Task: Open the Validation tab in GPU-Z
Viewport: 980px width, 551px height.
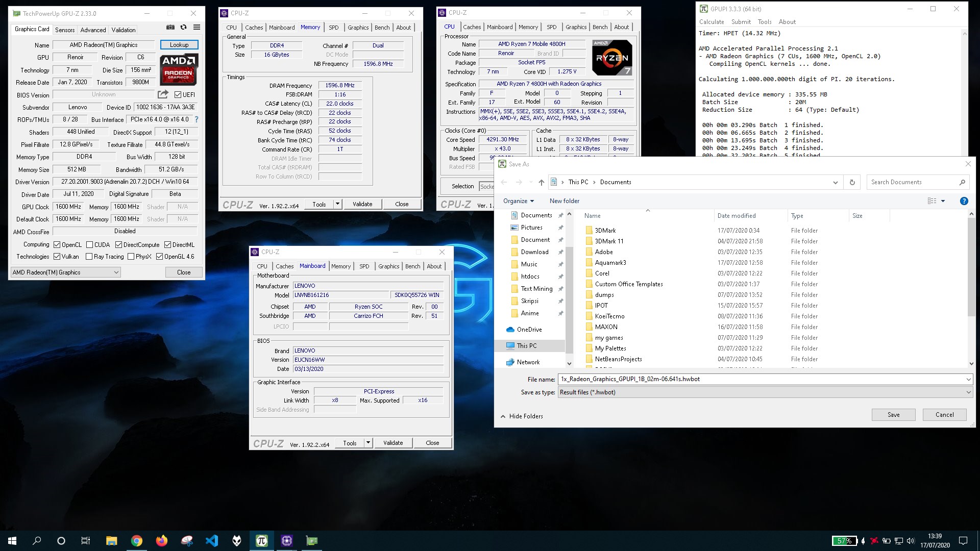Action: pos(124,30)
